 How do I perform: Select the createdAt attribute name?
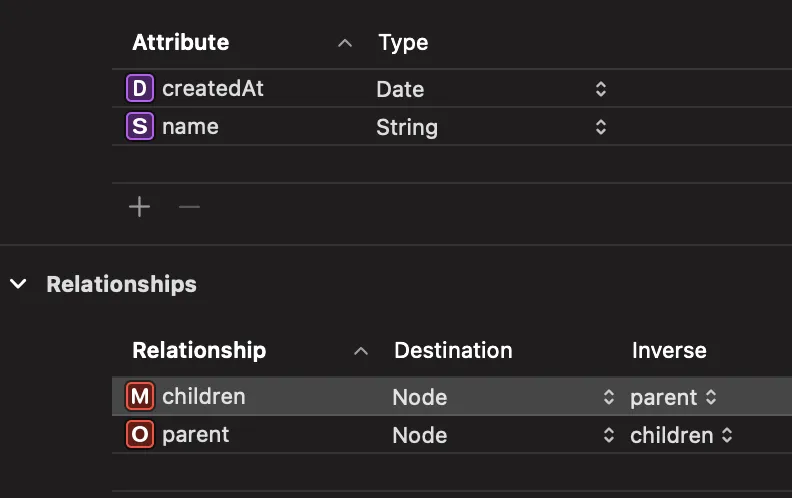(213, 89)
